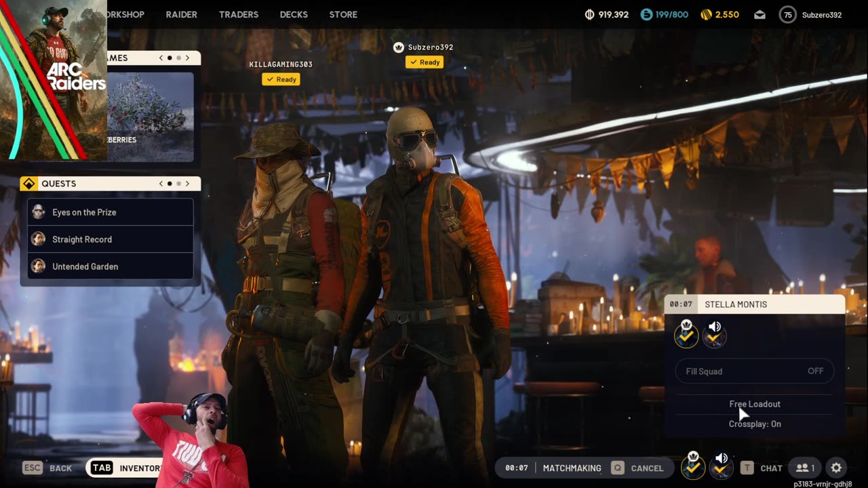Show previous page of Quests
Screen dimensions: 868x488
click(x=161, y=184)
